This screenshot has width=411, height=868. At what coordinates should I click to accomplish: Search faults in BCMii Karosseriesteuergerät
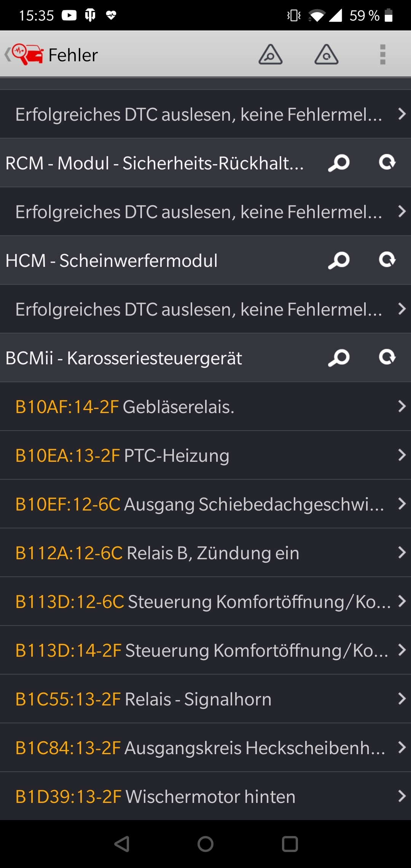(x=339, y=358)
